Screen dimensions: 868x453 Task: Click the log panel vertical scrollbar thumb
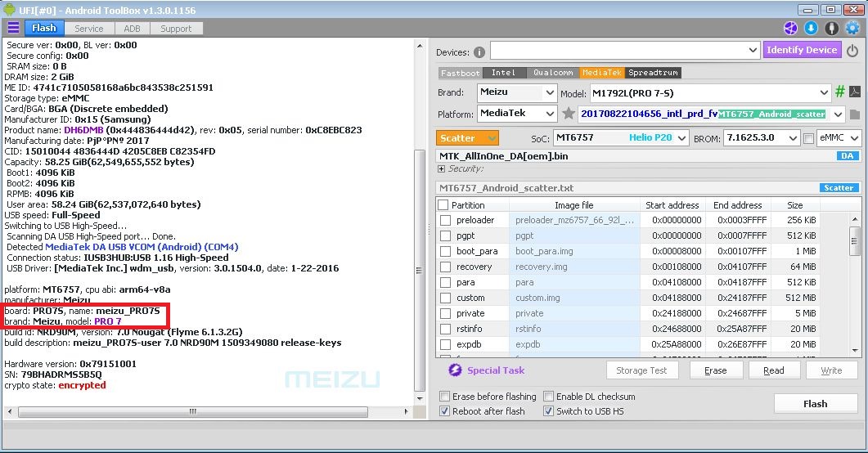[x=420, y=270]
